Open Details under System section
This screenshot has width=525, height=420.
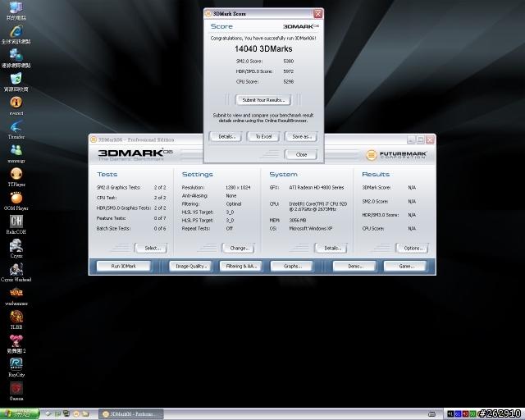[x=331, y=249]
